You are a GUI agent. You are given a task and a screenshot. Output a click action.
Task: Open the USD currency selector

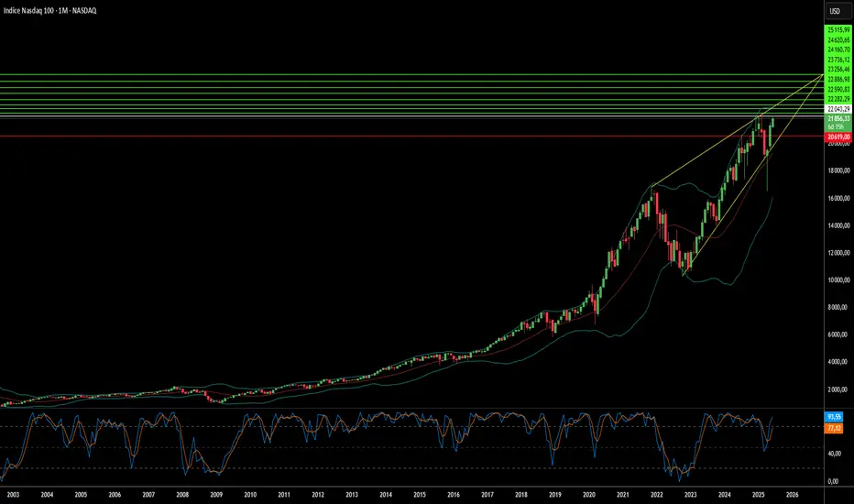(838, 11)
